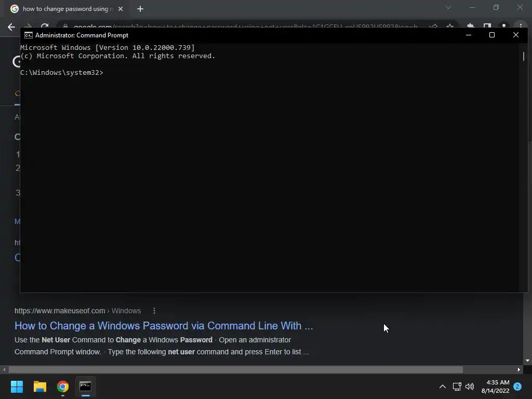Select Command Prompt taskbar icon
Viewport: 532px width, 399px height.
tap(86, 387)
